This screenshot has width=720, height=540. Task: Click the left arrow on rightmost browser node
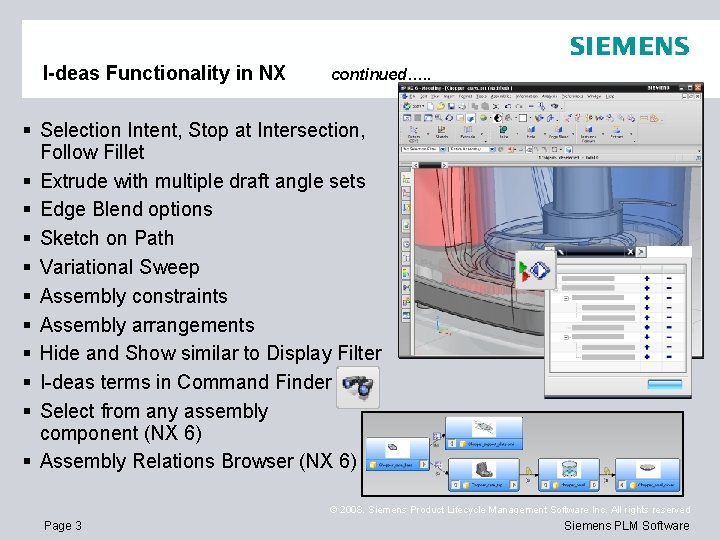[x=622, y=484]
